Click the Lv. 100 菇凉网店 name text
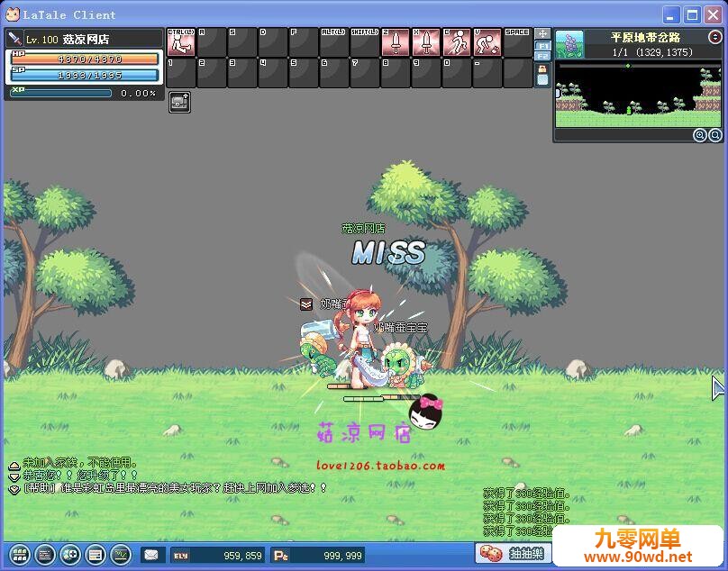Screen dimensions: 728x571 (68, 40)
